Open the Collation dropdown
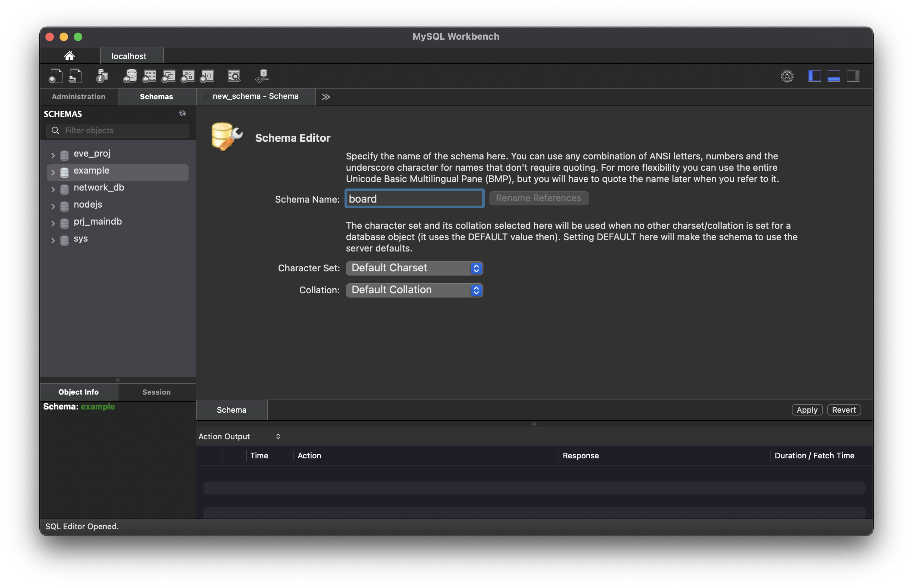Viewport: 913px width, 588px height. (x=414, y=290)
